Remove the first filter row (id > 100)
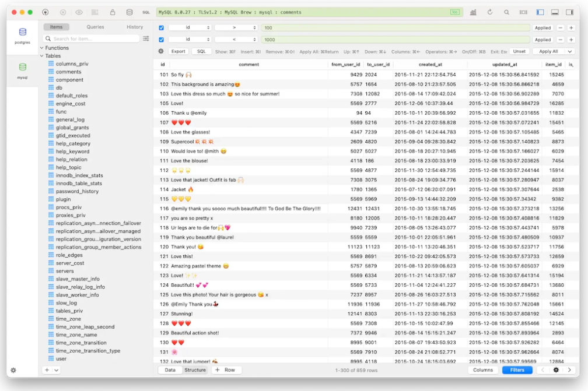The image size is (588, 391). click(x=560, y=28)
